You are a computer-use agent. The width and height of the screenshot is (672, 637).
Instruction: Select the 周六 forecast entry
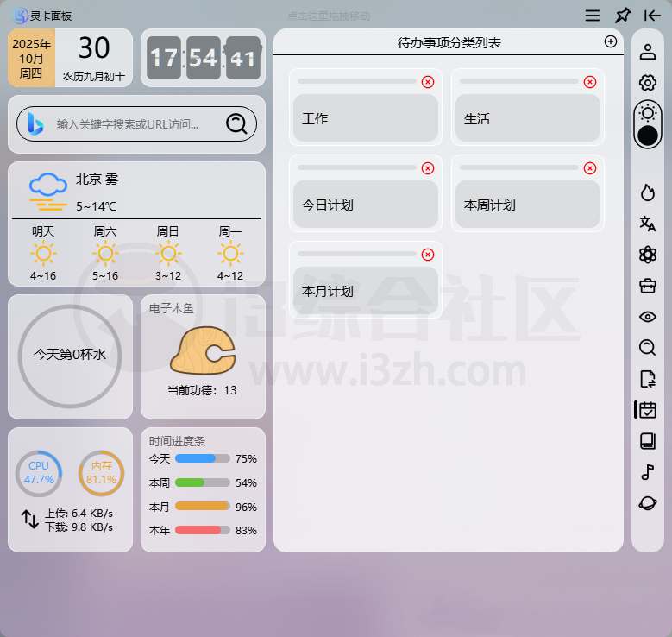click(x=105, y=253)
